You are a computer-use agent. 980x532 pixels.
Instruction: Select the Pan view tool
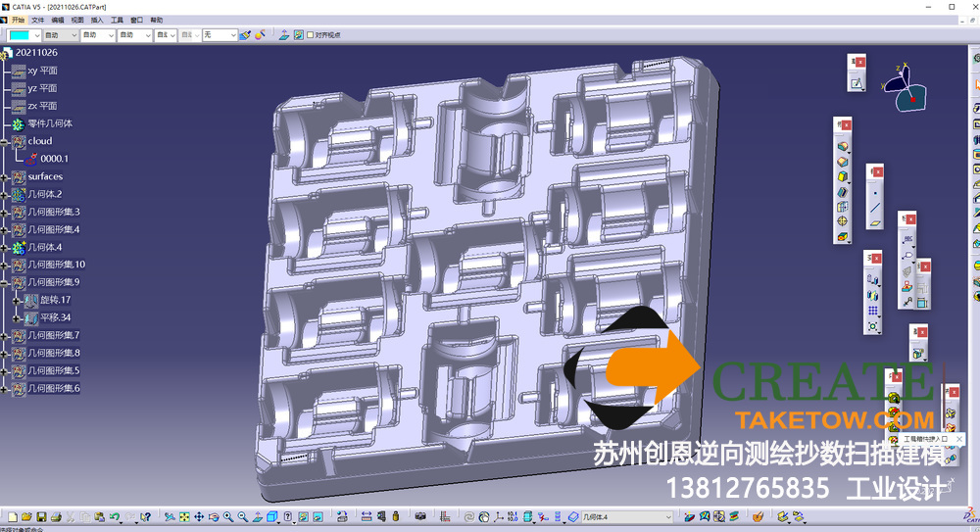tap(199, 516)
